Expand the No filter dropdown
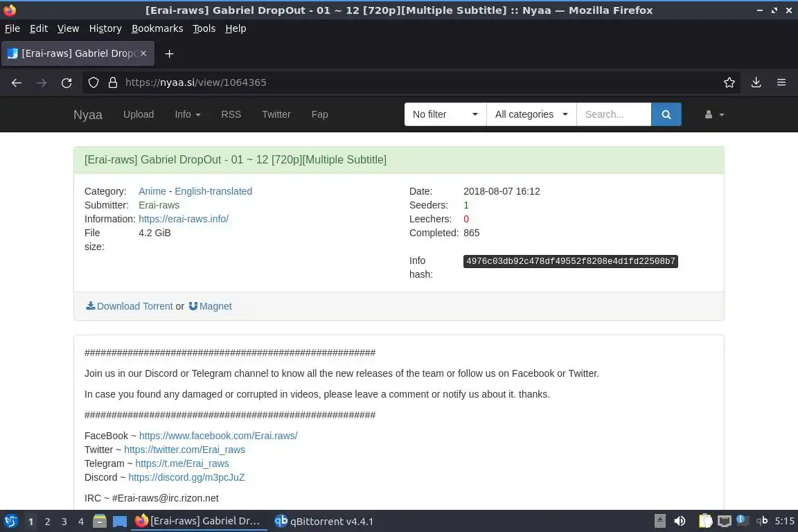This screenshot has height=532, width=798. click(x=445, y=114)
